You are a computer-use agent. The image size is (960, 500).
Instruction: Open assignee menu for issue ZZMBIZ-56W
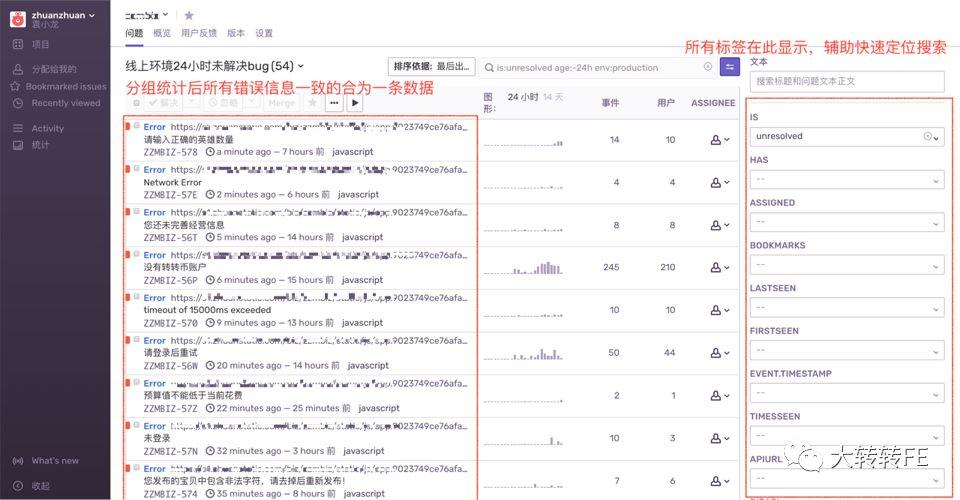click(x=719, y=353)
